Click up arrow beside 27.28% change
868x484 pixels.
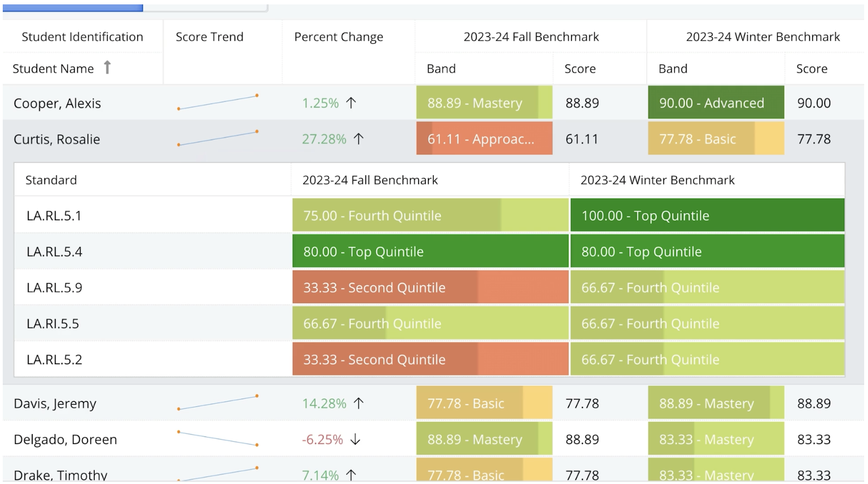click(358, 139)
